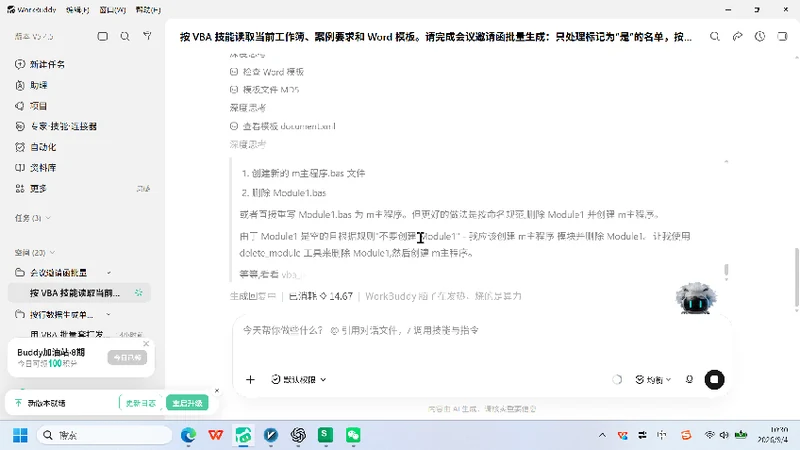
Task: Click the sidebar search magnifier icon
Action: [125, 36]
